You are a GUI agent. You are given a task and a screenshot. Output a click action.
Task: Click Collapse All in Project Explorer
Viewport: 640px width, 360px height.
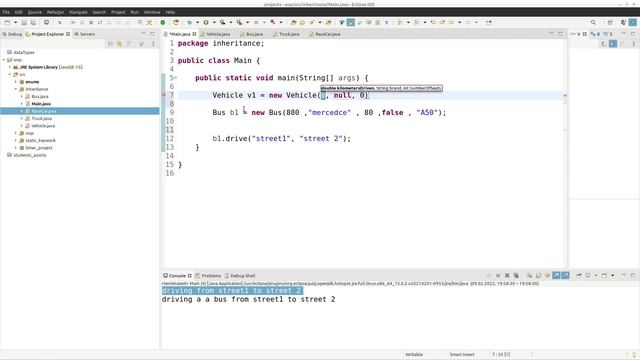[x=110, y=44]
